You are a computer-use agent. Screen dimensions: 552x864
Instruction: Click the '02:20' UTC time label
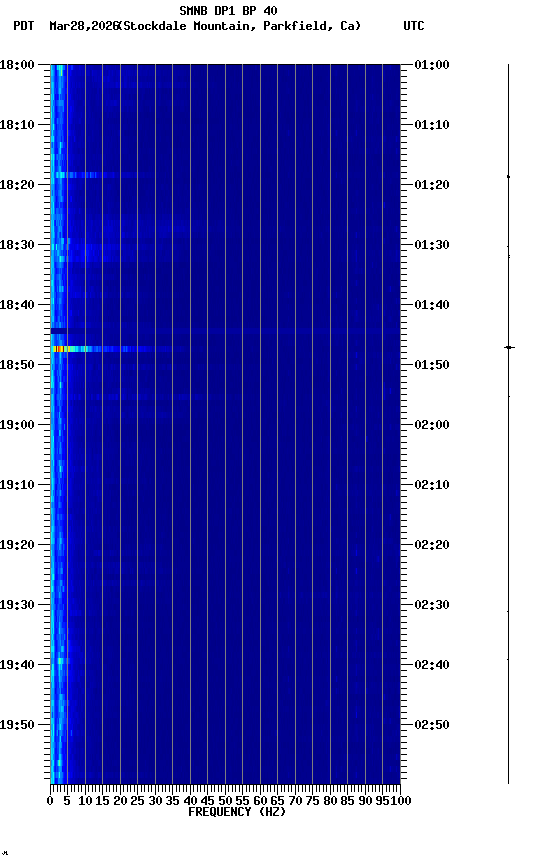[432, 545]
